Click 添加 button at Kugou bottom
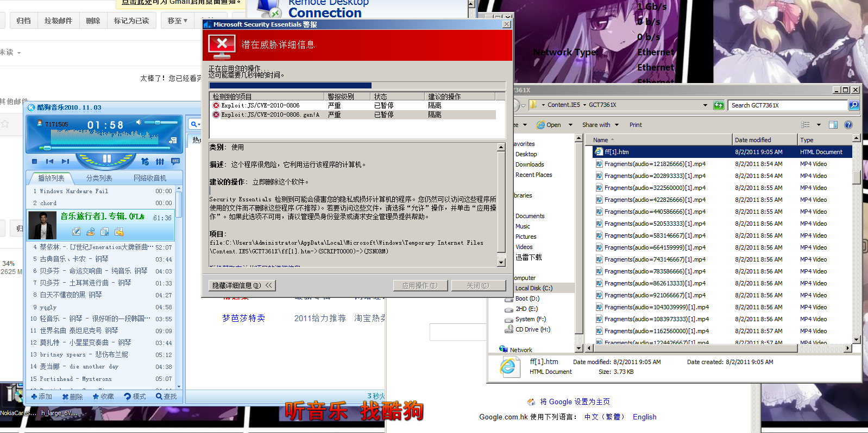The width and height of the screenshot is (868, 433). point(42,397)
